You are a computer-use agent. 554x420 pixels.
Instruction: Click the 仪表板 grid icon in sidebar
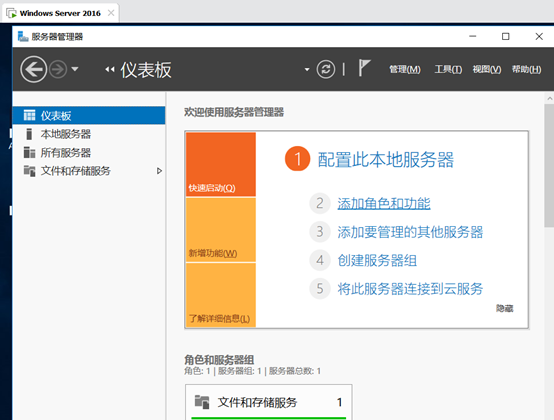[29, 115]
